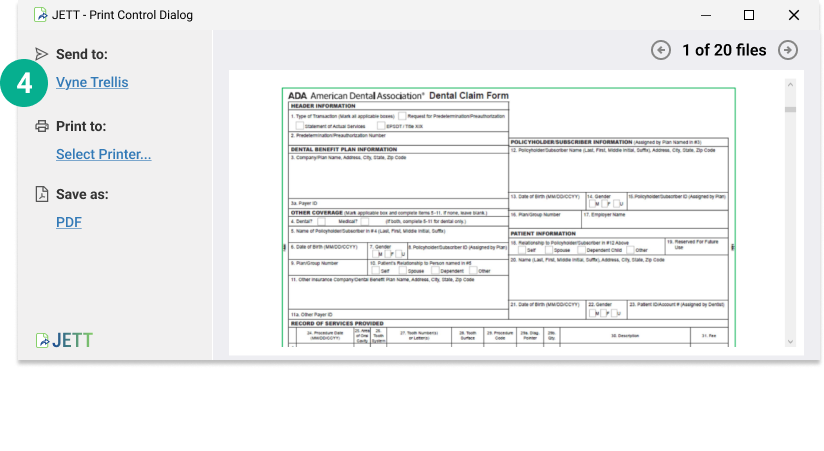
Task: Maximize the Print Control Dialog window
Action: tap(749, 15)
